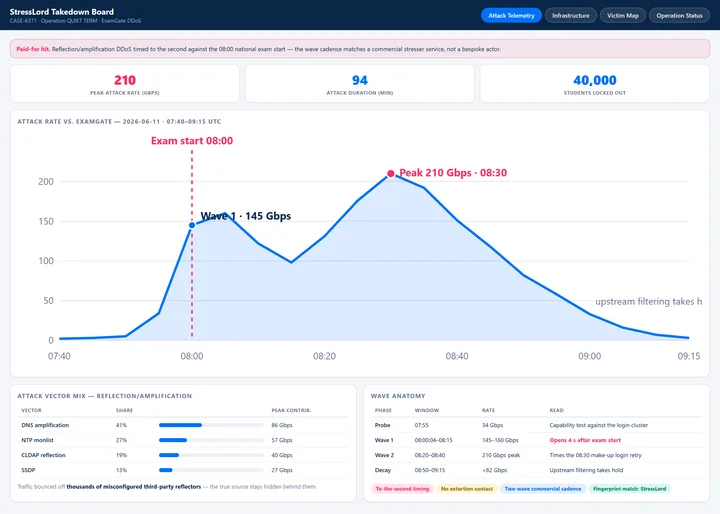The image size is (720, 514).
Task: Click the blue Wave 1 data point
Action: click(192, 225)
